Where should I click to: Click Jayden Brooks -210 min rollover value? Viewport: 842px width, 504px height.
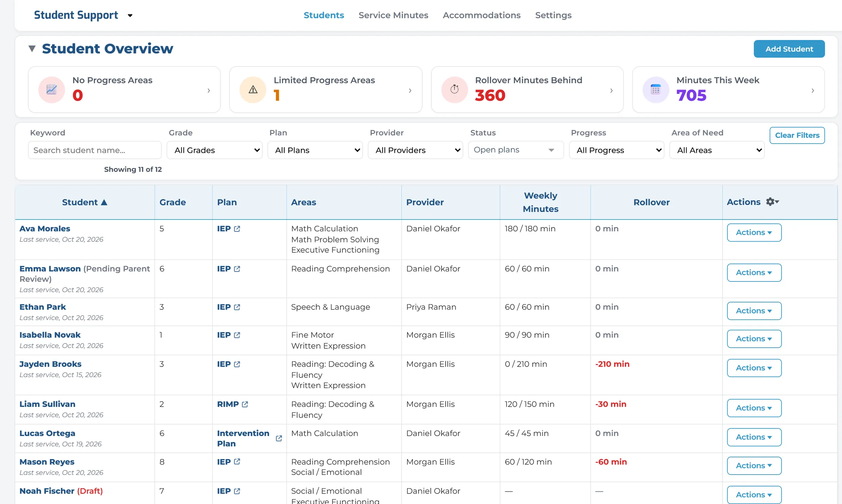pyautogui.click(x=612, y=364)
